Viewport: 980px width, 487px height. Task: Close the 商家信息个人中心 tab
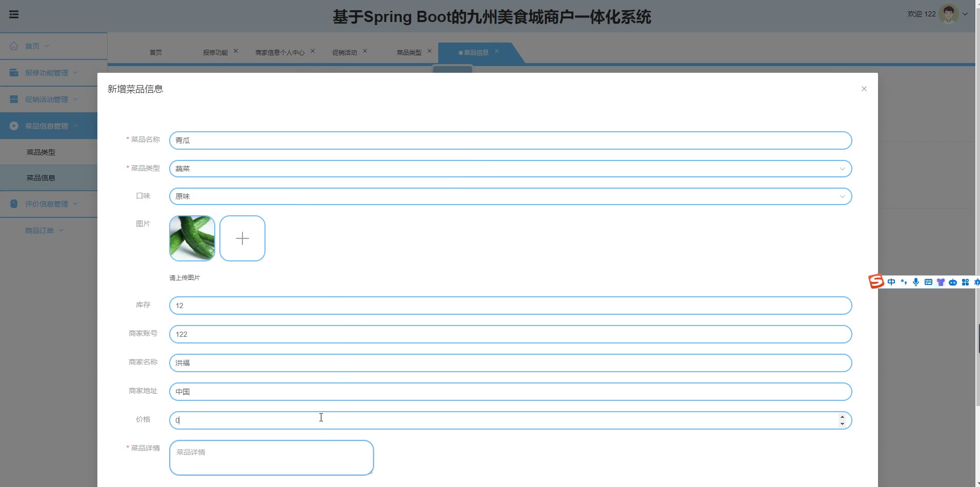tap(313, 51)
